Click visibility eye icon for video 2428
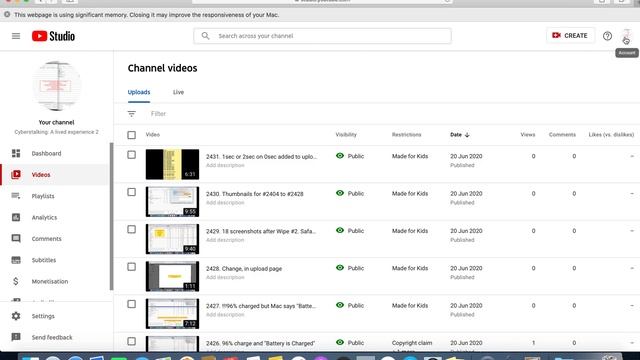Viewport: 640px width, 360px height. pyautogui.click(x=340, y=268)
